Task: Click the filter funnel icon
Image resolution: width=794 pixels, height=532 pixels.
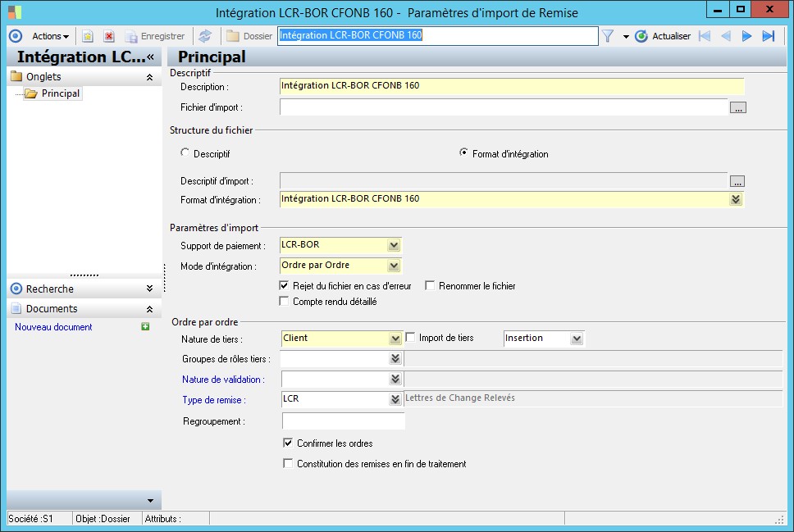Action: (608, 36)
